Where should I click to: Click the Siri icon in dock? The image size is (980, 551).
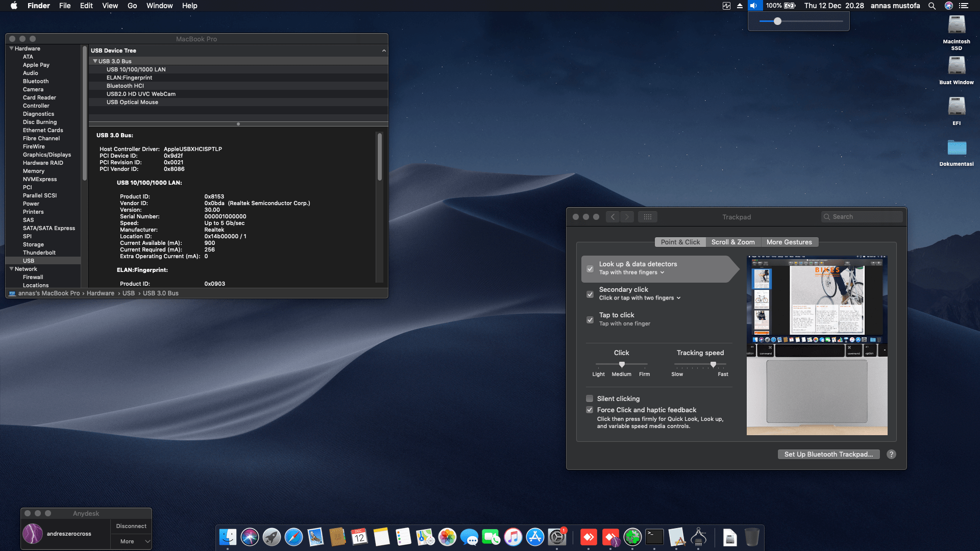(250, 537)
